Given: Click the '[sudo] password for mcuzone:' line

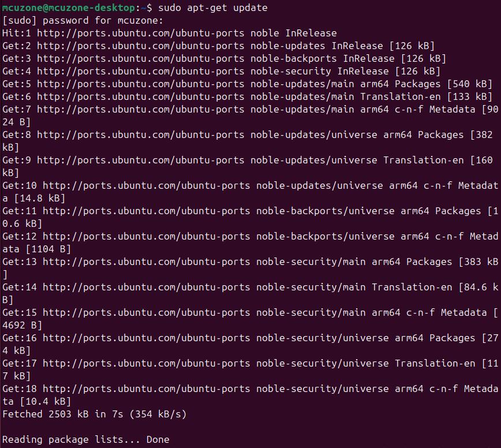Looking at the screenshot, I should [83, 20].
